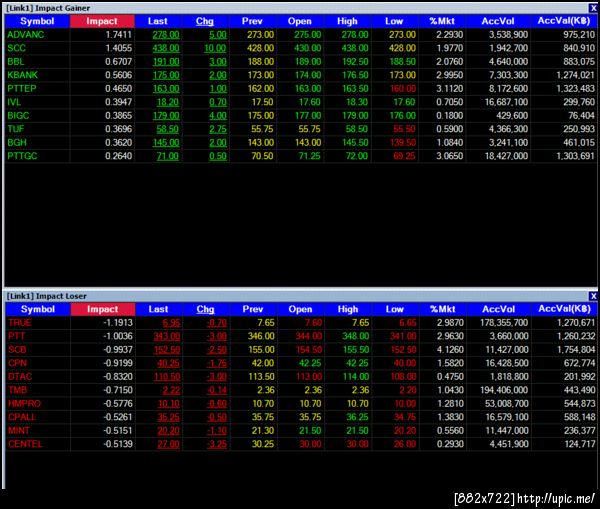Viewport: 600px width, 509px height.
Task: Click Chg header in Impact Gainer
Action: [x=205, y=21]
